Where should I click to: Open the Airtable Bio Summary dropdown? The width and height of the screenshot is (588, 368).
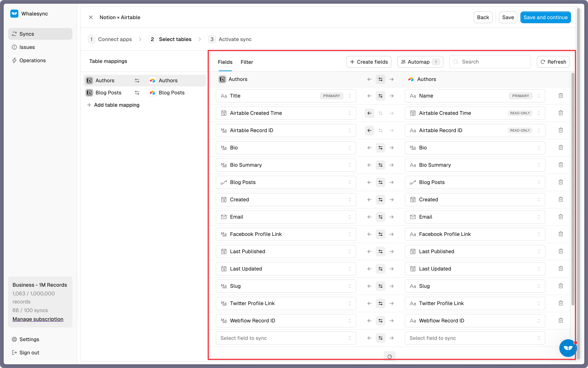475,165
